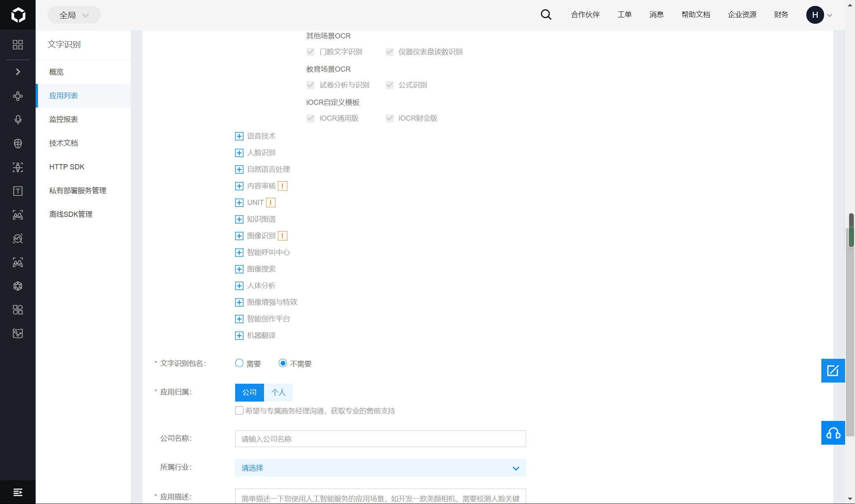Open the customer service headset button

point(833,433)
